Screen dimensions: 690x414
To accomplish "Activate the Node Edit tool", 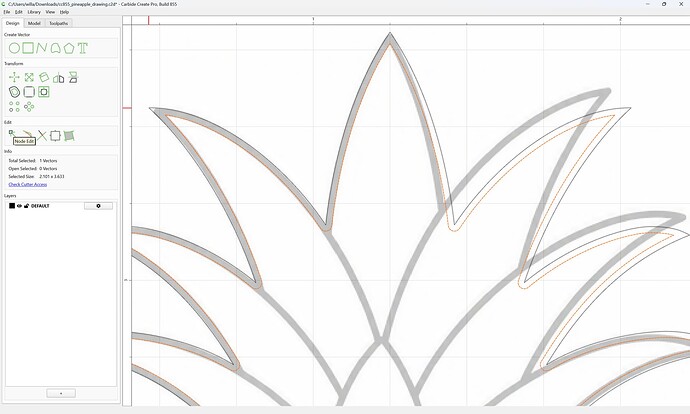I will (12, 133).
